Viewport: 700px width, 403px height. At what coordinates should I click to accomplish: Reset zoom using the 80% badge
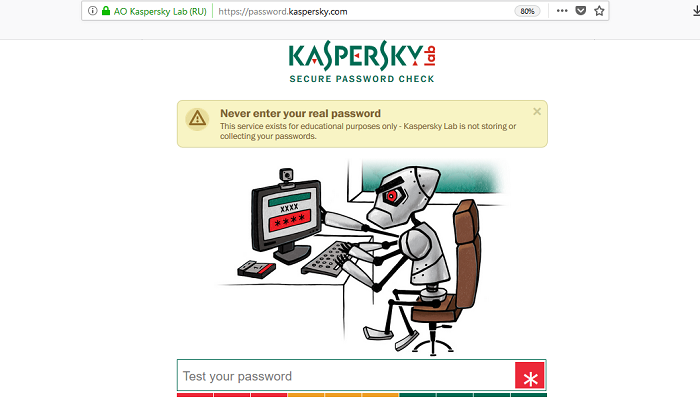click(x=527, y=11)
